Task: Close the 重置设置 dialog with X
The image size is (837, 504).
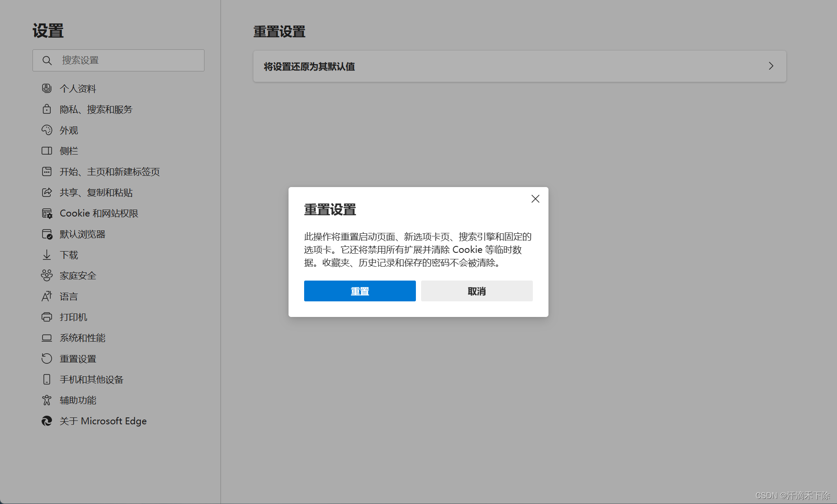Action: coord(535,199)
